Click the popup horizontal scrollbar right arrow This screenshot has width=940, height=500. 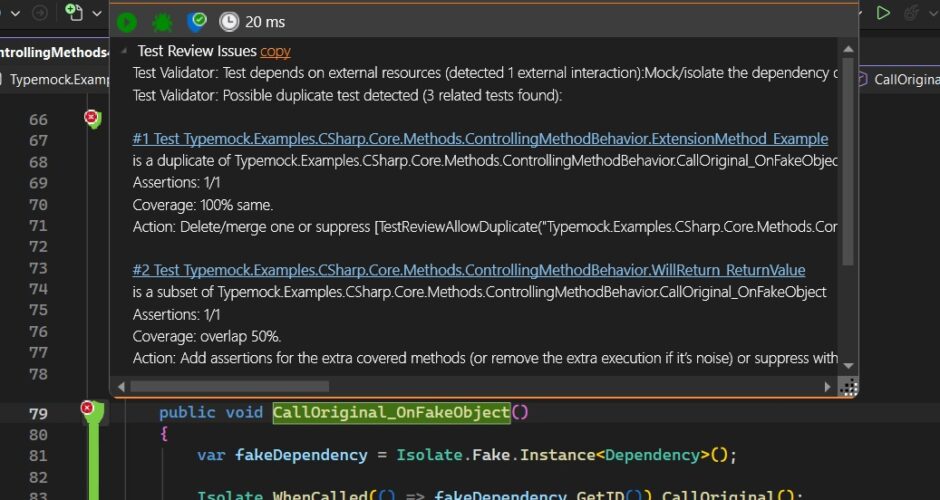point(828,387)
